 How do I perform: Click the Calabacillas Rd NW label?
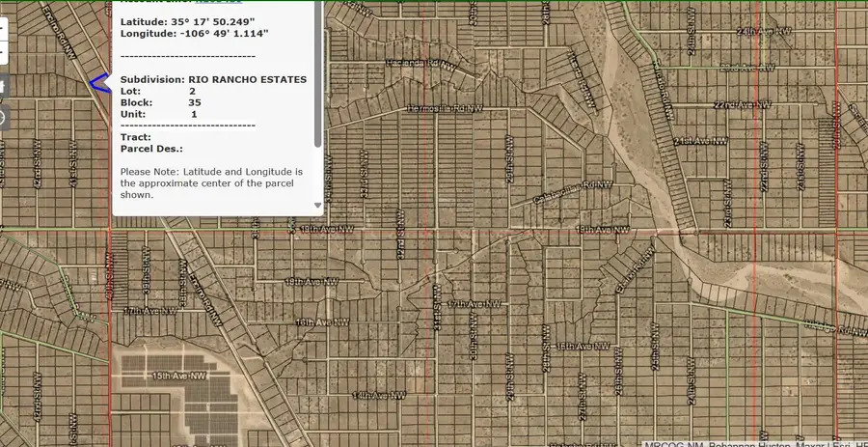572,192
